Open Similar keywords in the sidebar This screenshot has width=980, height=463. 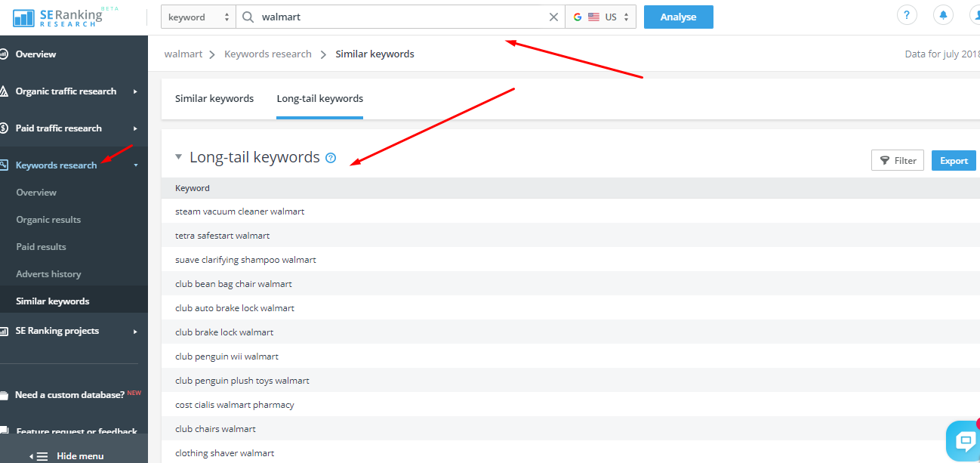53,301
